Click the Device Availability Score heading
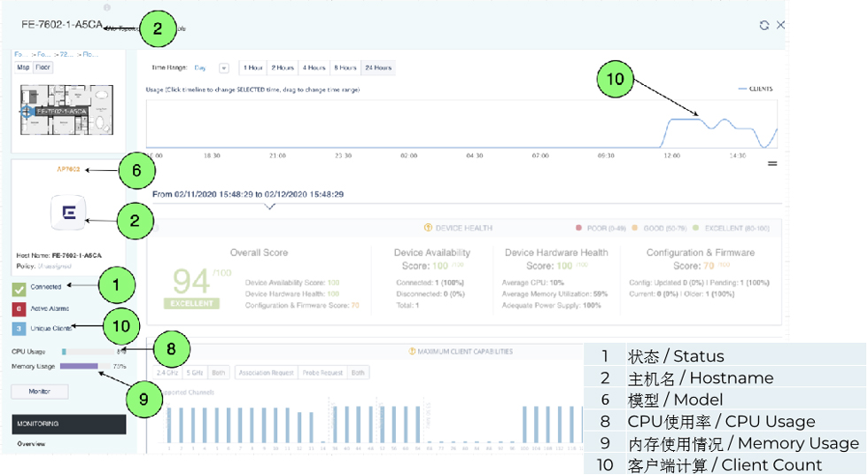 pos(432,259)
